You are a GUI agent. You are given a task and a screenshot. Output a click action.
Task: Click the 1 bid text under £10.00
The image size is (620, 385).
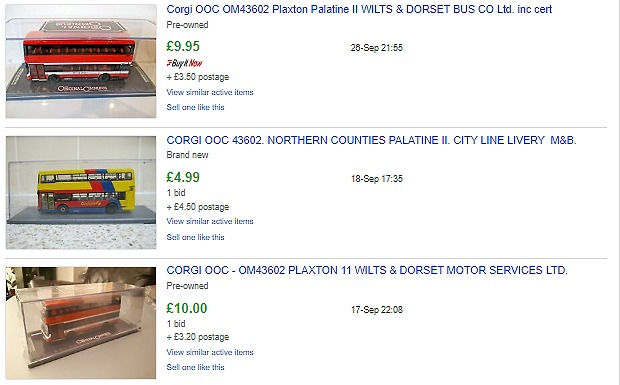176,324
